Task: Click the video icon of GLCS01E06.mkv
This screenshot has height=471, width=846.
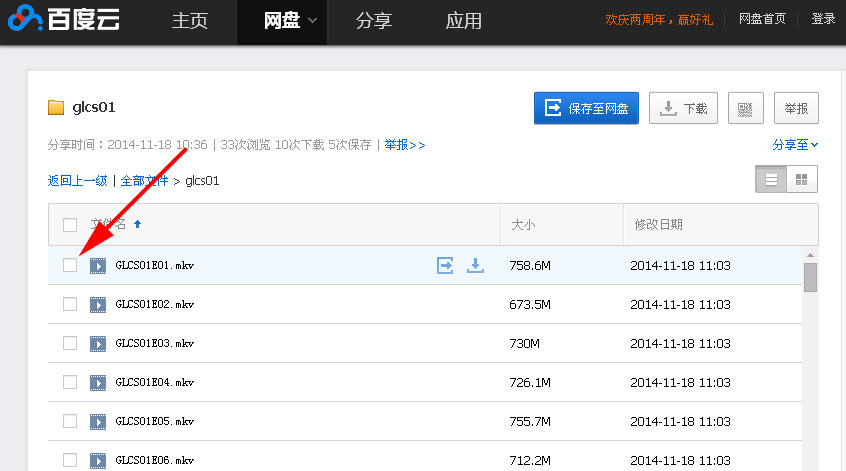Action: [98, 460]
